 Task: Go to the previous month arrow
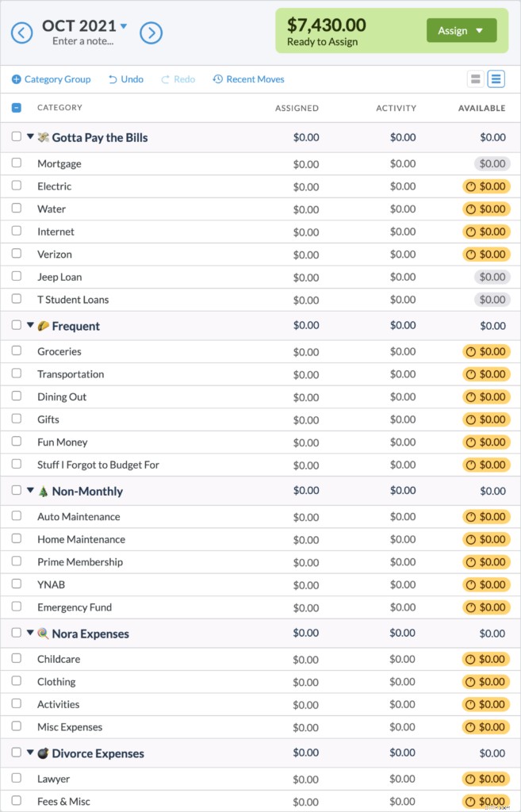[x=21, y=33]
